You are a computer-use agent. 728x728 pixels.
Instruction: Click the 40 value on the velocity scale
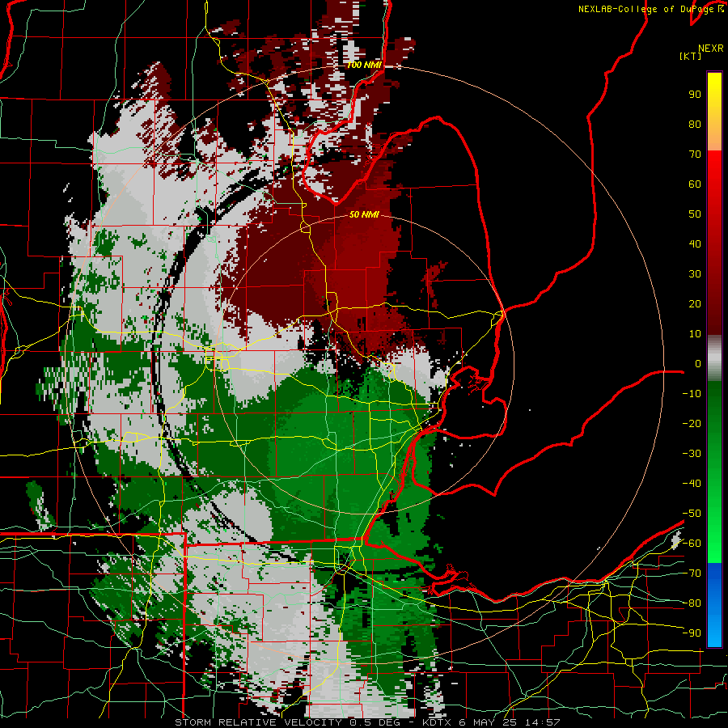[695, 244]
